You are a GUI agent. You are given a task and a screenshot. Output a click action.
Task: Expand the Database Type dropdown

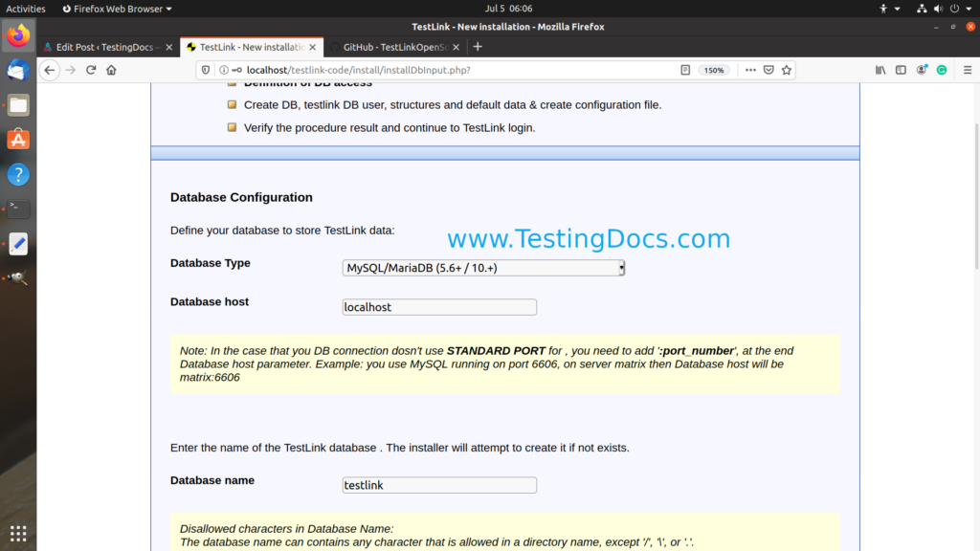point(483,269)
